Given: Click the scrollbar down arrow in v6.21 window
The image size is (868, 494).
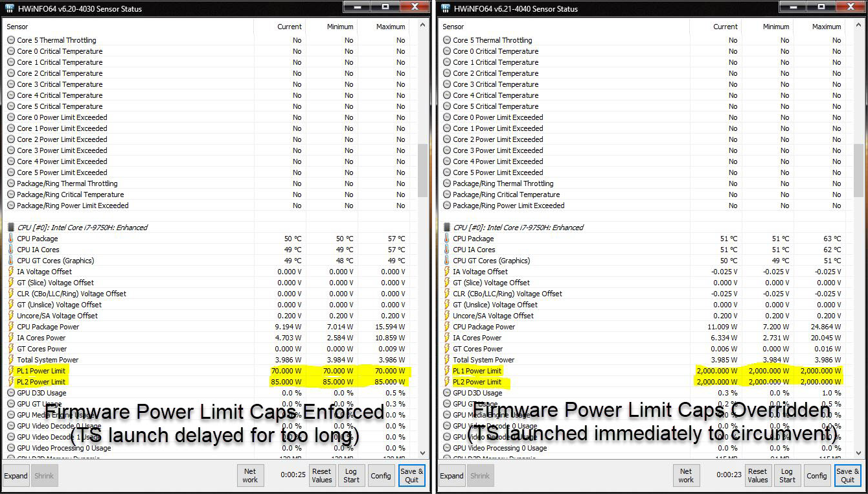Looking at the screenshot, I should coord(858,453).
